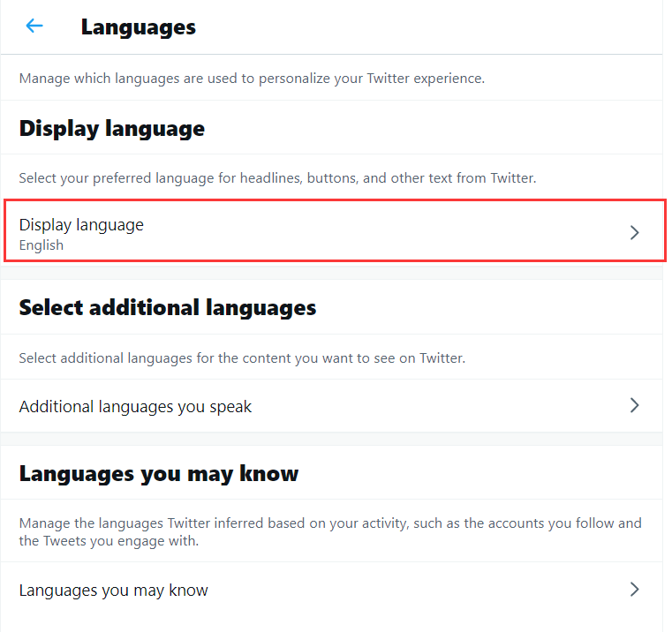The width and height of the screenshot is (672, 632).
Task: Open the highlighted Display language row
Action: click(x=336, y=230)
